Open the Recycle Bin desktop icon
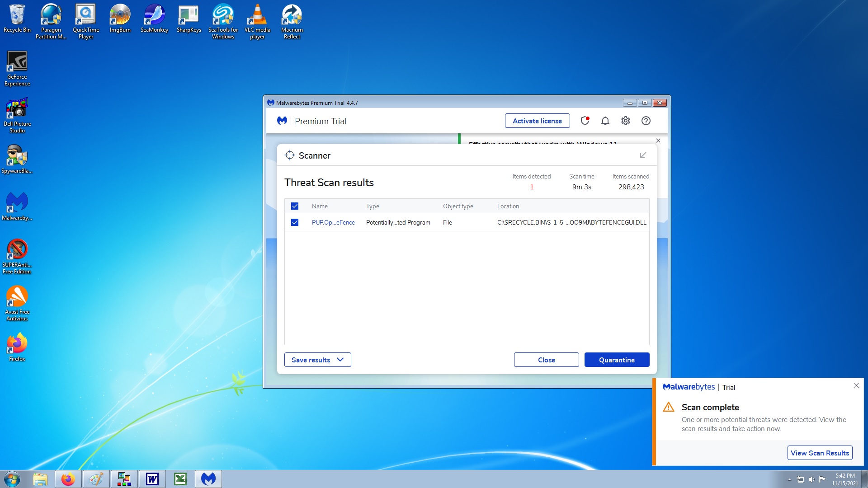This screenshot has width=868, height=488. (x=17, y=19)
